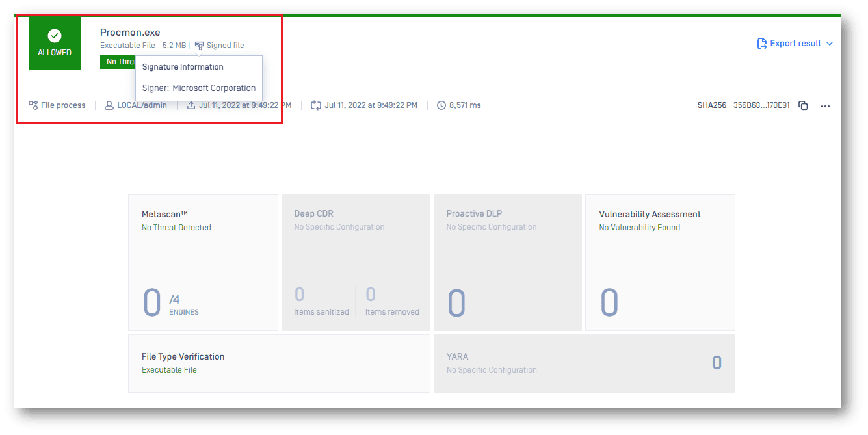Click the File process workflow icon
The height and width of the screenshot is (435, 868).
tap(33, 105)
